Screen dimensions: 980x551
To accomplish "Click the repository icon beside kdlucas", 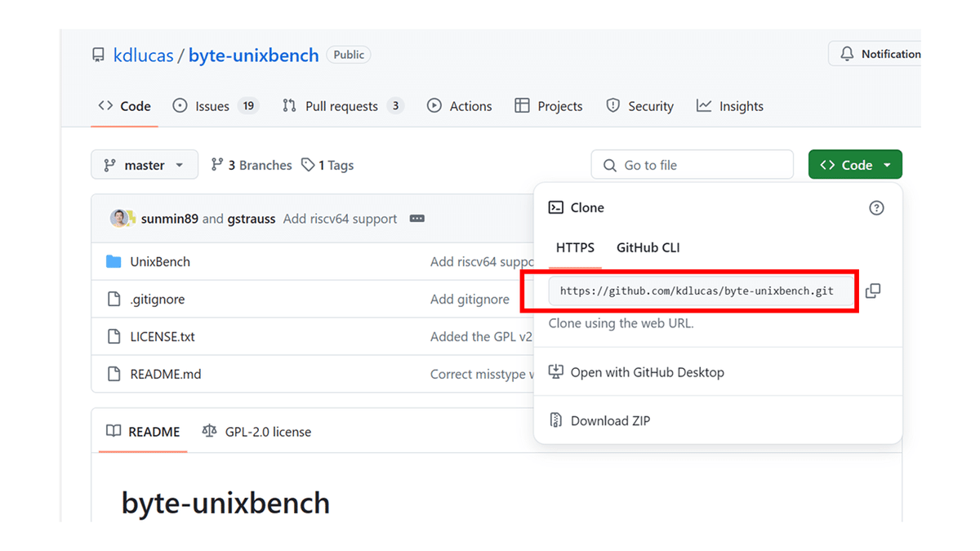I will click(x=98, y=56).
